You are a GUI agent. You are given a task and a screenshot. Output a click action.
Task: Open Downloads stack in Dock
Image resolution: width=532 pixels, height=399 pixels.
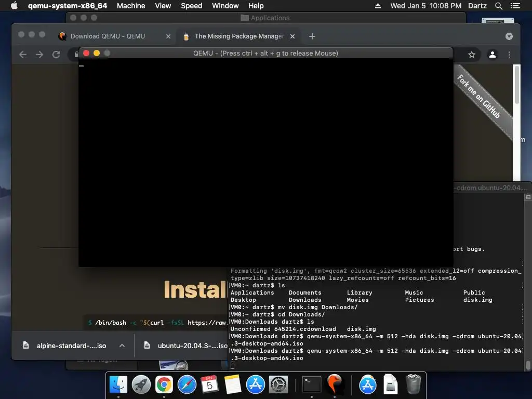391,384
